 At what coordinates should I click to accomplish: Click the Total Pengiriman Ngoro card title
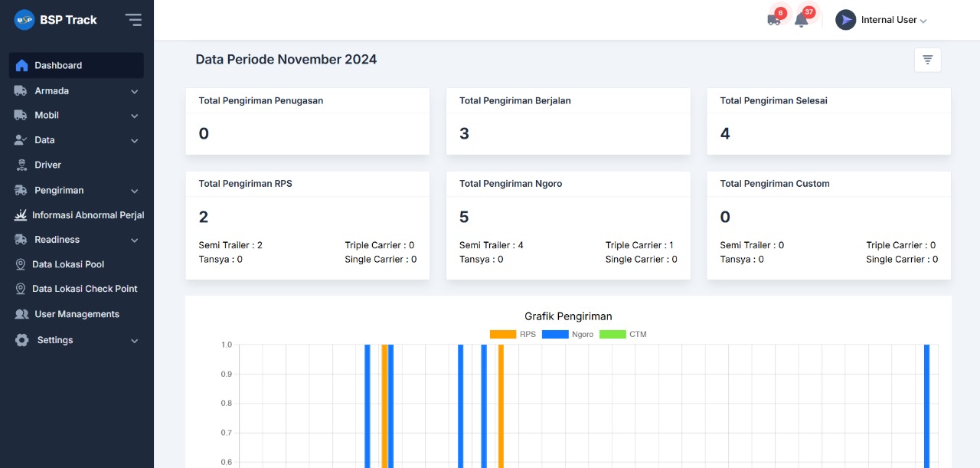coord(511,184)
